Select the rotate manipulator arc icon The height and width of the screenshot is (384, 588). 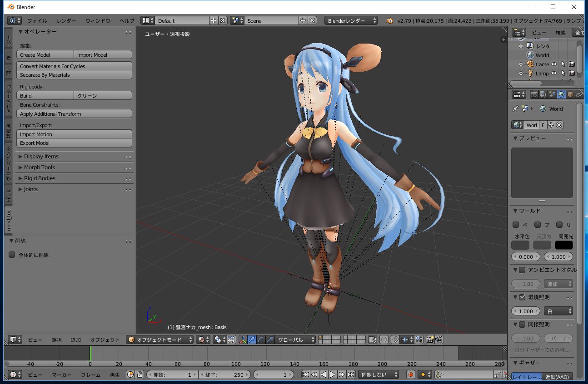coord(261,340)
